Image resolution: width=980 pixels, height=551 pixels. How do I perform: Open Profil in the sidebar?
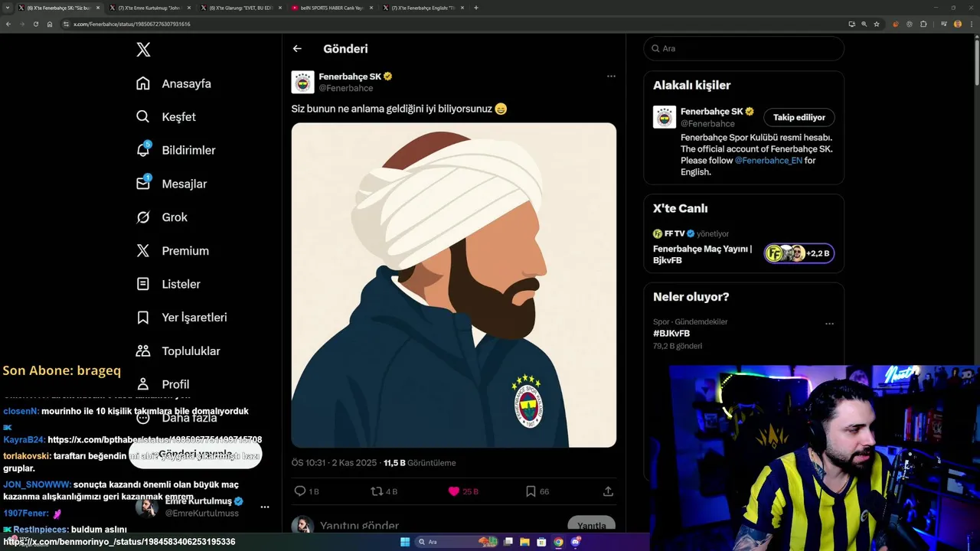(162, 384)
